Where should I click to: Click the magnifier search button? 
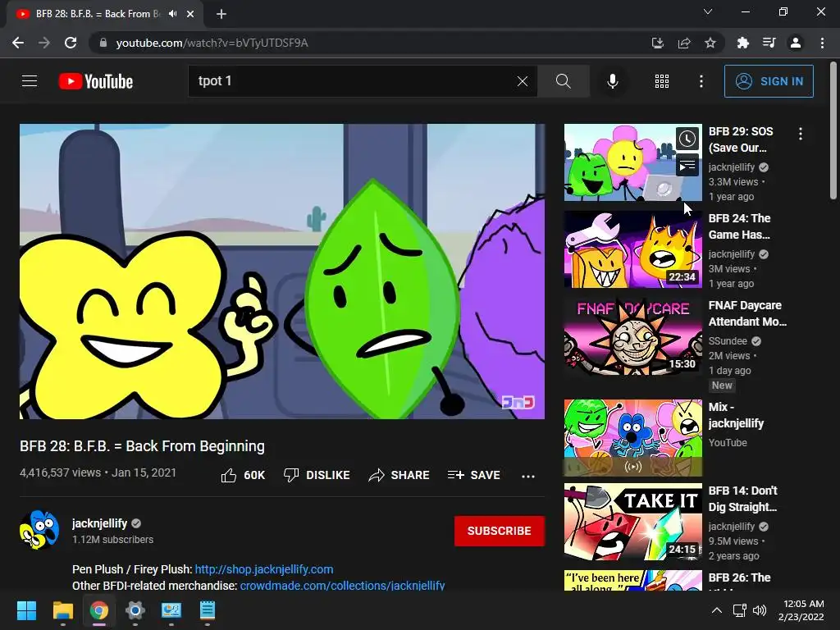563,81
